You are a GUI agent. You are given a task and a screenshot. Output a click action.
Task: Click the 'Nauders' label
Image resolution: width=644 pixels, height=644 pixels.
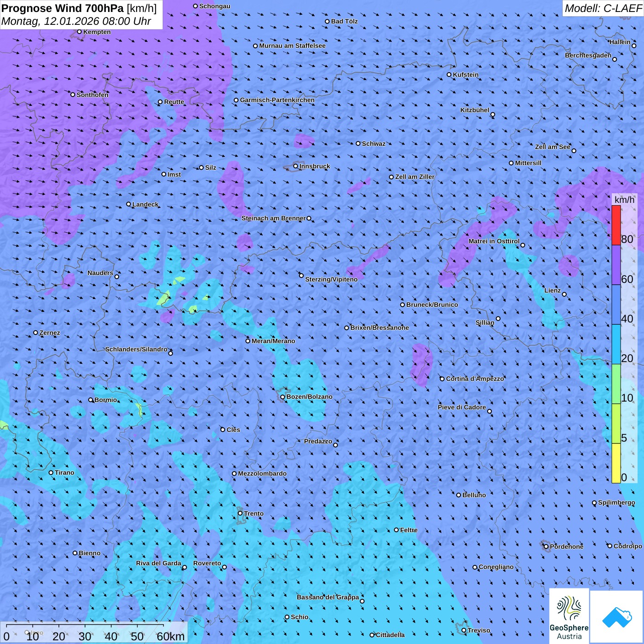[100, 273]
